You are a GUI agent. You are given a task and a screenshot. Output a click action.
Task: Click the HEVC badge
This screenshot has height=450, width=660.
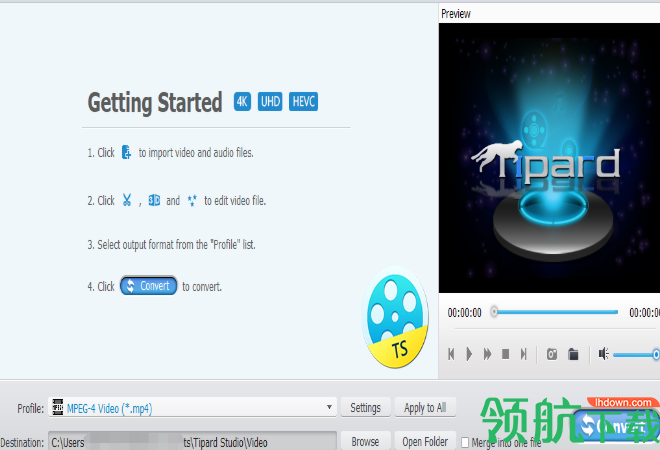pyautogui.click(x=303, y=101)
